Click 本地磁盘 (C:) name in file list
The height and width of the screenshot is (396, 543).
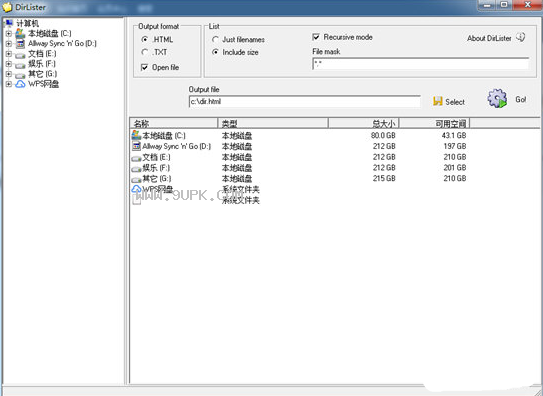point(164,135)
